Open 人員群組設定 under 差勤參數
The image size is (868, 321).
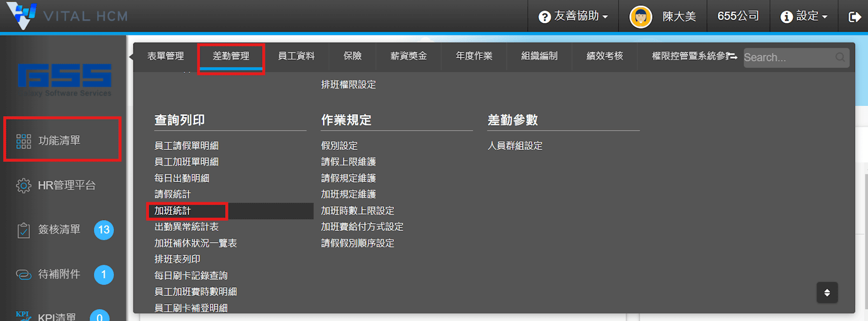click(515, 146)
